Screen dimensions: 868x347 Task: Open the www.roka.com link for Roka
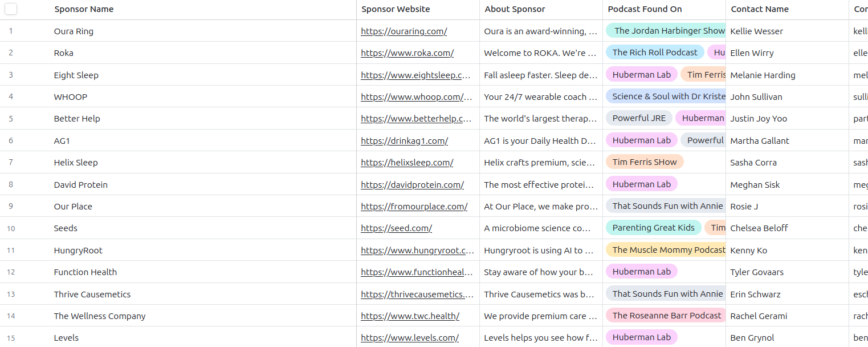[407, 53]
